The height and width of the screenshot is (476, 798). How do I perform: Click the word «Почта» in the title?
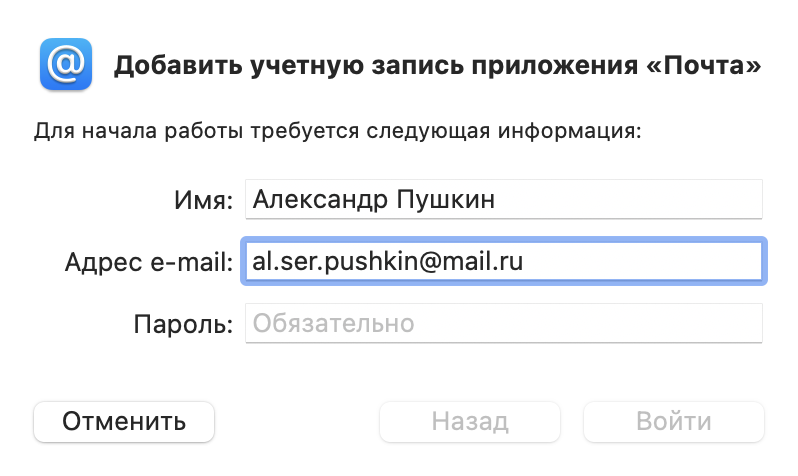pyautogui.click(x=704, y=65)
